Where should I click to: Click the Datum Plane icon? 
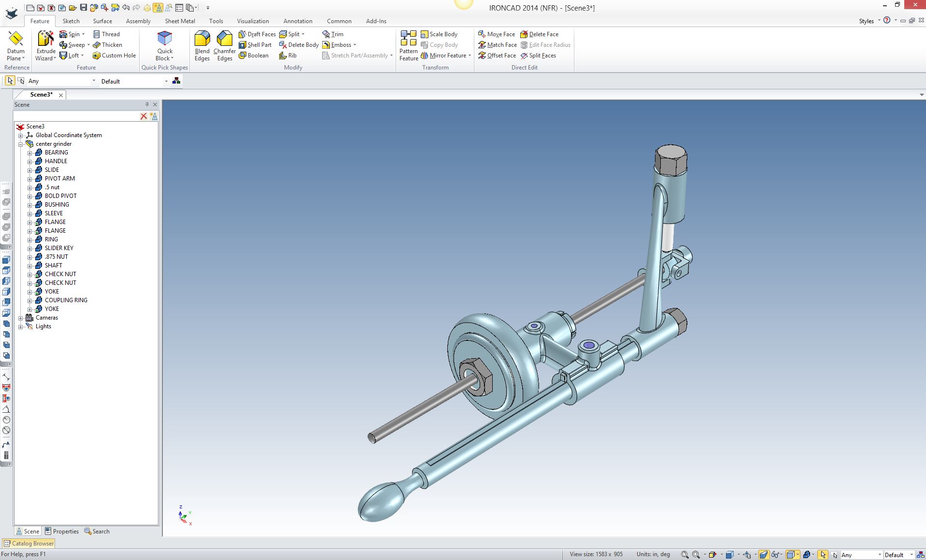point(15,39)
